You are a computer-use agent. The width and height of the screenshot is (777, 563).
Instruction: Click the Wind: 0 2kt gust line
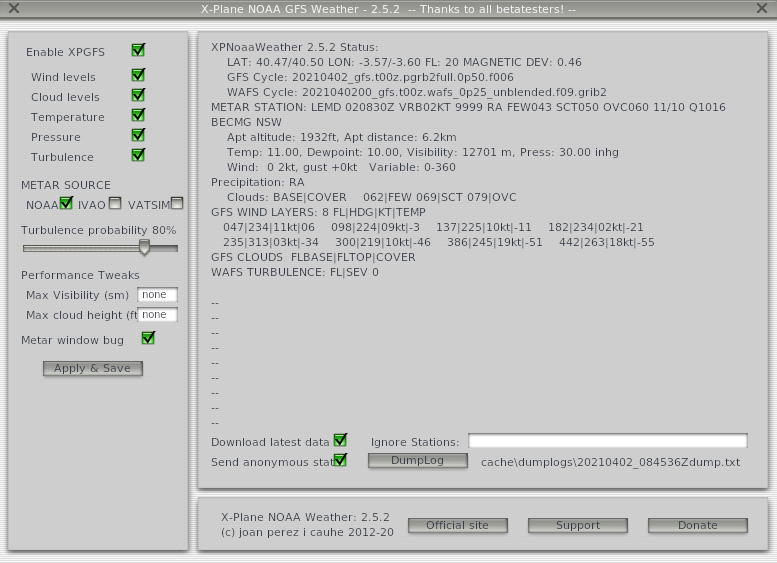click(341, 168)
